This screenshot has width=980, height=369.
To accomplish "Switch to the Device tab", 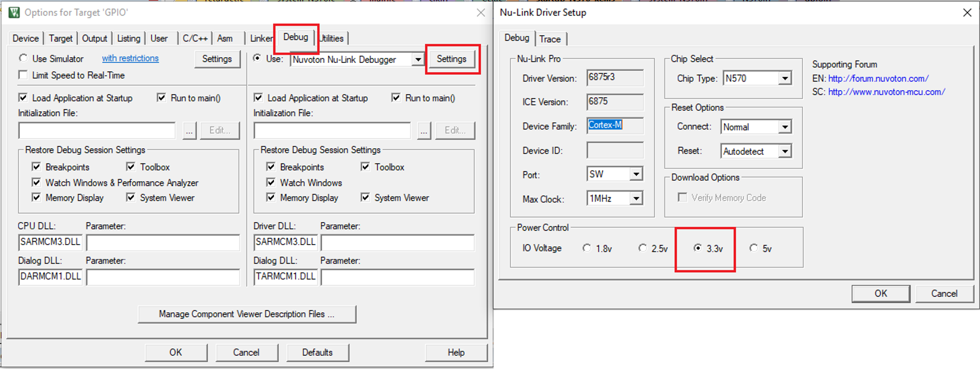I will (25, 38).
